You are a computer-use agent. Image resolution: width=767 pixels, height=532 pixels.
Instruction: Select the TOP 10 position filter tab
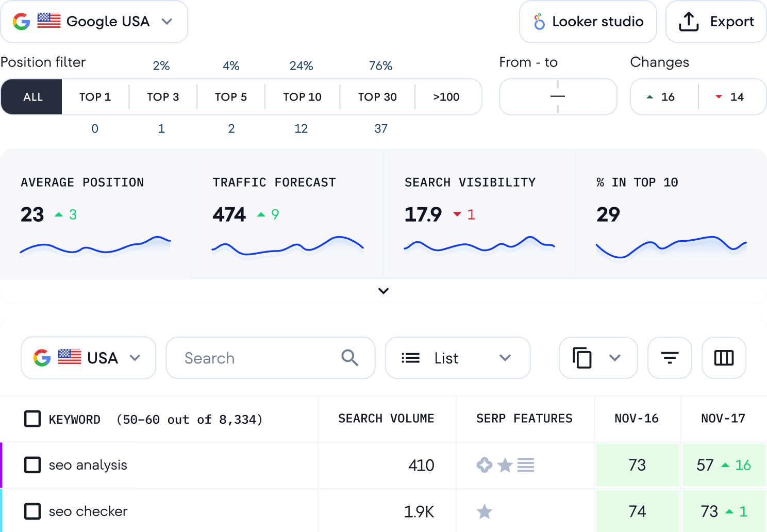pos(302,97)
